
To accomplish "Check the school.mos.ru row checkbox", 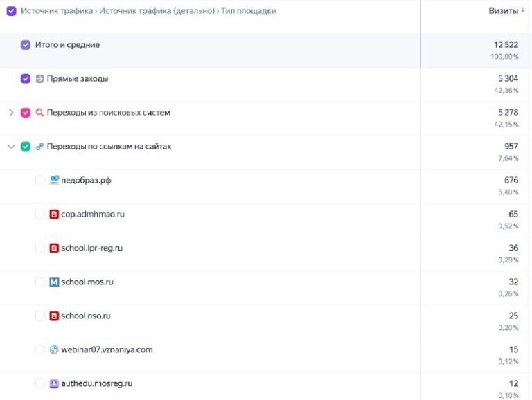I will tap(39, 282).
